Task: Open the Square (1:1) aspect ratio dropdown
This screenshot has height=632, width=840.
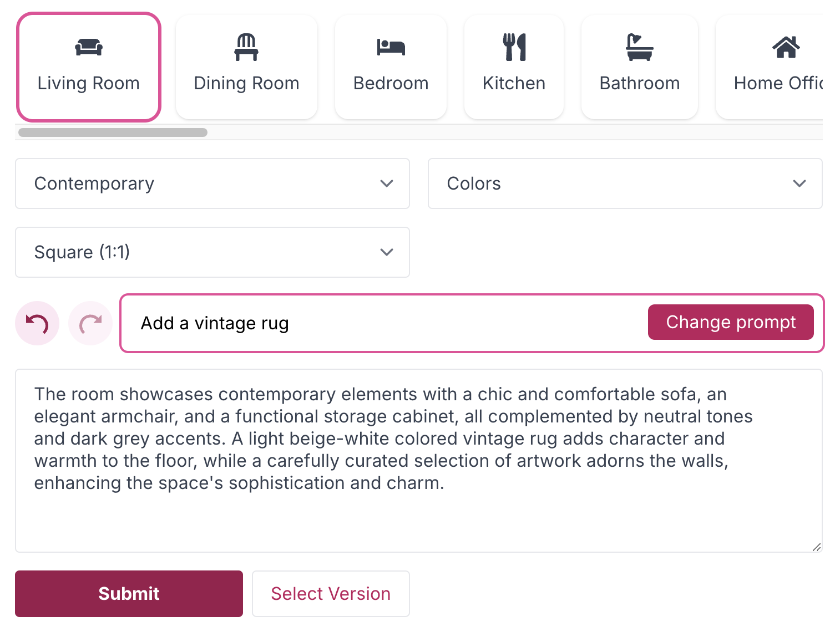Action: click(x=212, y=252)
